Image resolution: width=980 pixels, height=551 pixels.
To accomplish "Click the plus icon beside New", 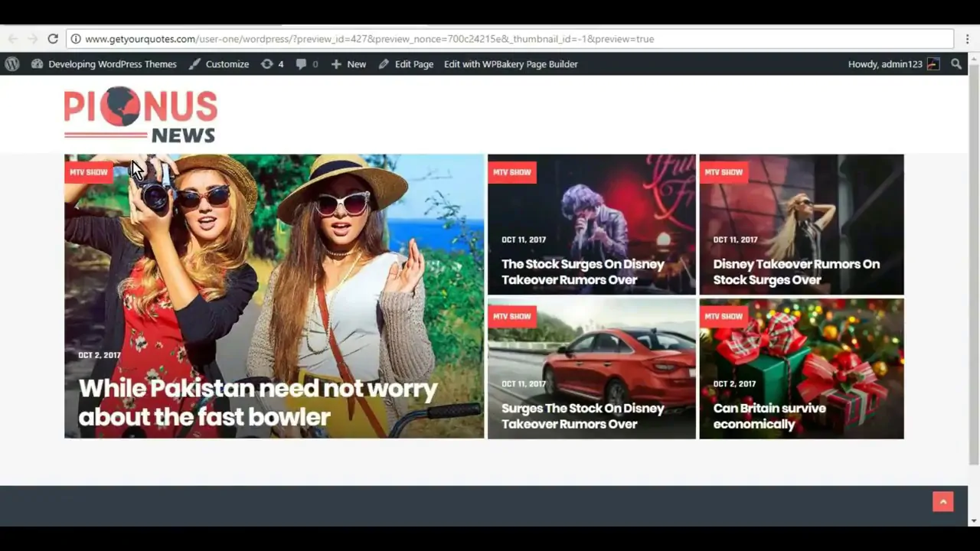I will [336, 64].
